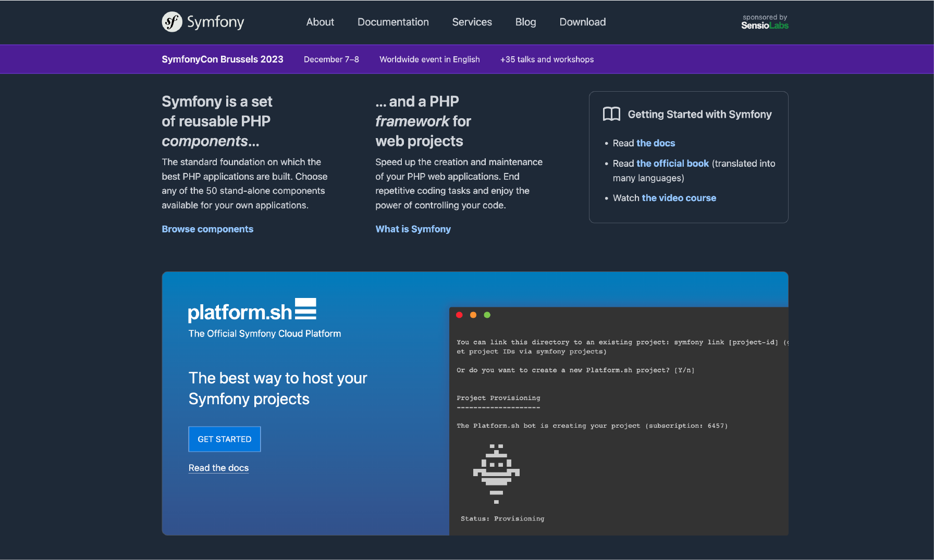The width and height of the screenshot is (934, 560).
Task: Click the Symfony logo icon
Action: pyautogui.click(x=172, y=22)
